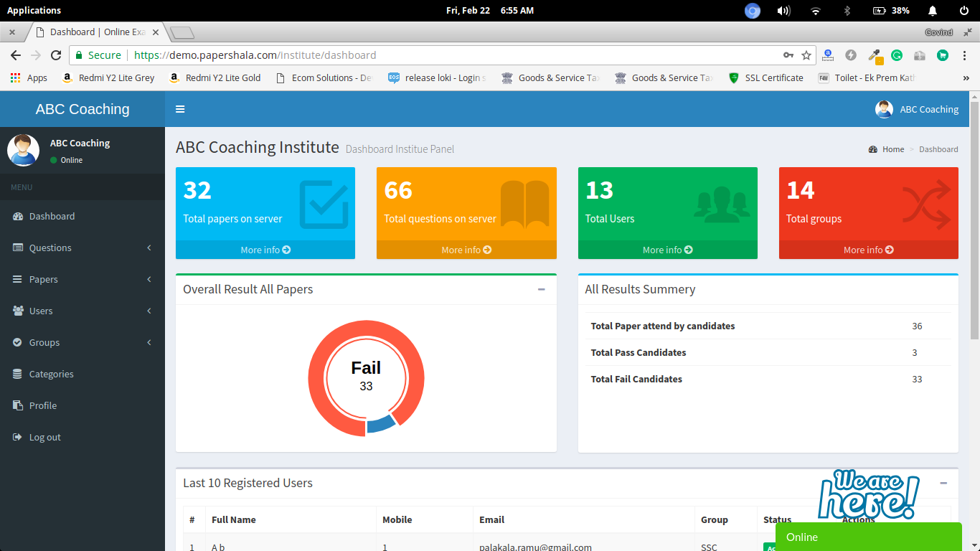Toggle sidebar with hamburger menu icon
980x551 pixels.
(180, 109)
